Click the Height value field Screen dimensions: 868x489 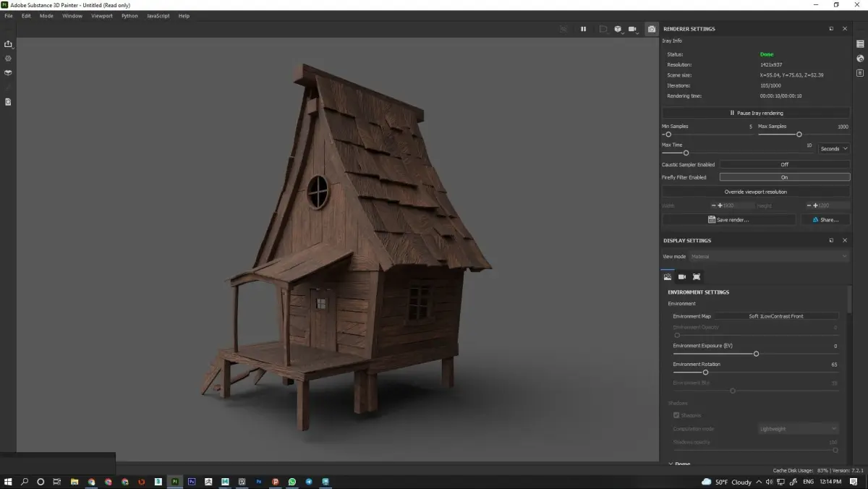(x=828, y=205)
